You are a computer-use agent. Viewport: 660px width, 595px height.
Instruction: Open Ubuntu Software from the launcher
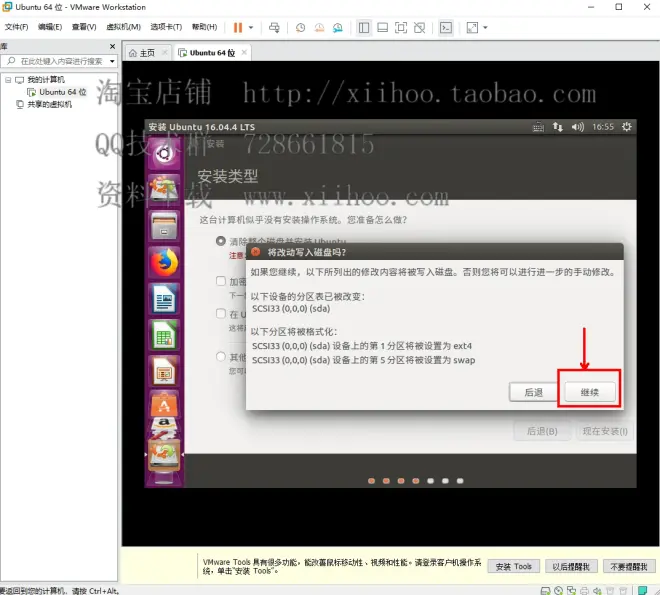coord(164,404)
